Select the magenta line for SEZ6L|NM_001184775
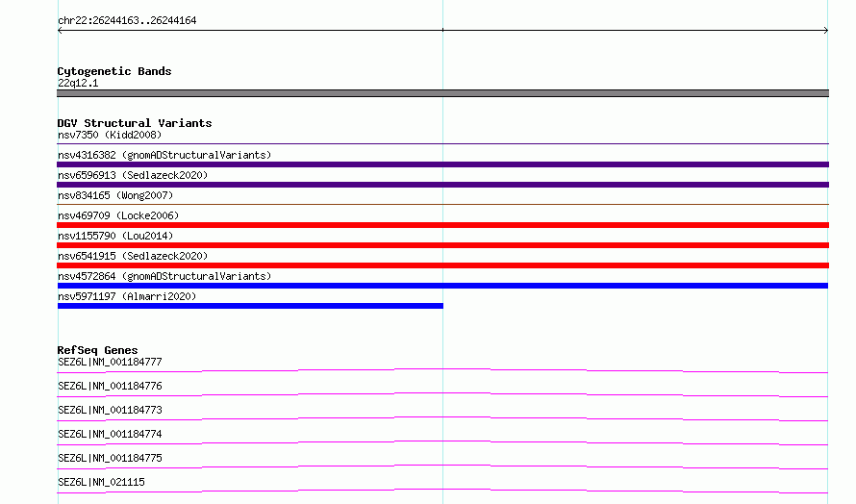The image size is (856, 504). click(x=442, y=466)
